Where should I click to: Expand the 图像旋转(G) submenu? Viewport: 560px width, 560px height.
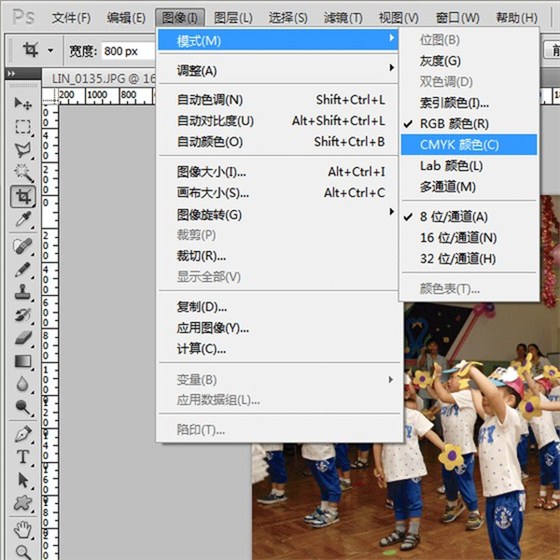coord(278,215)
